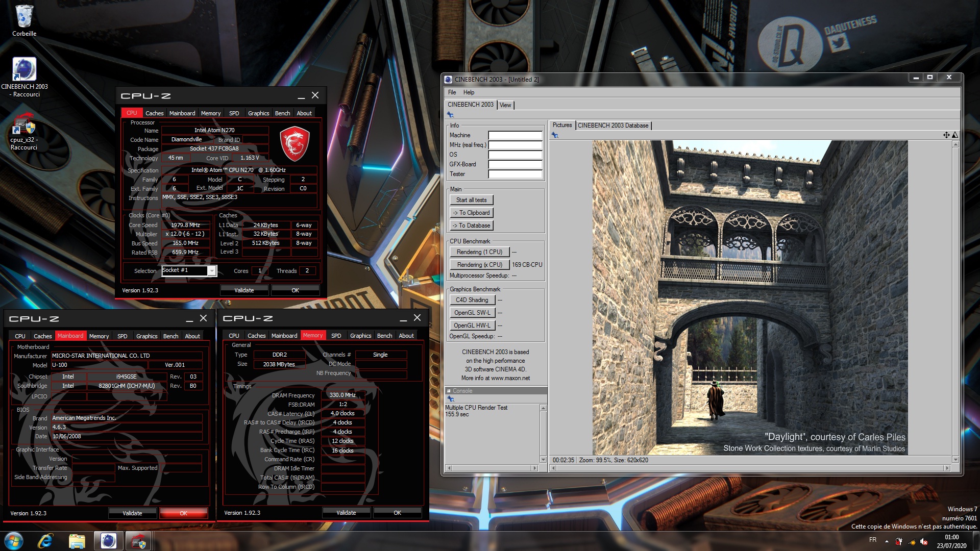Click the '169 CB-CPU' score text
The image size is (980, 551).
(527, 265)
